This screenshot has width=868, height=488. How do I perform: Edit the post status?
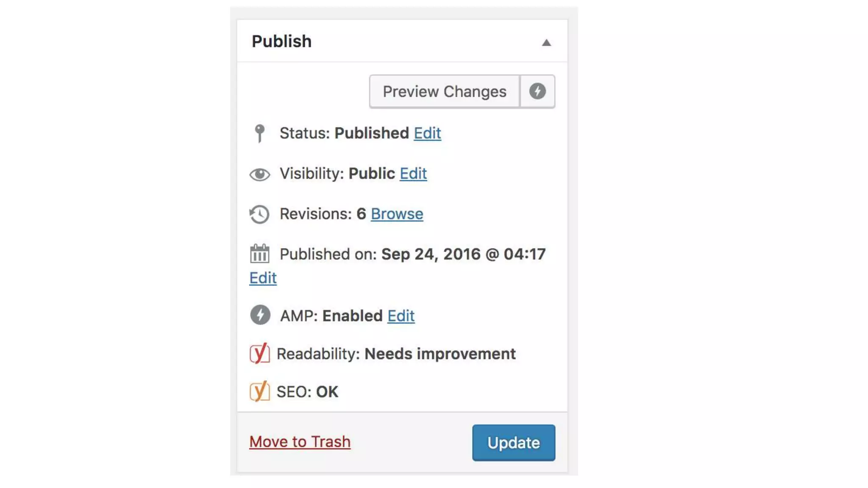[427, 133]
